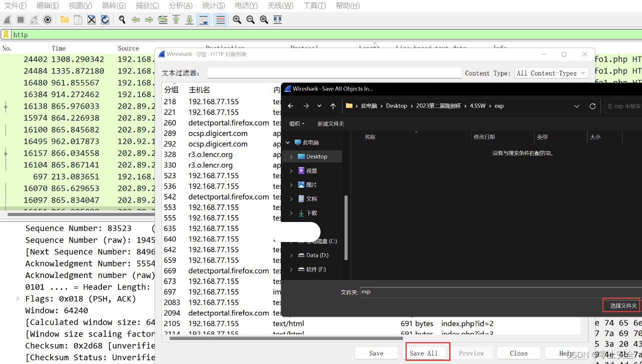This screenshot has width=642, height=364.
Task: Click the up one level arrow in save dialog
Action: tap(333, 106)
